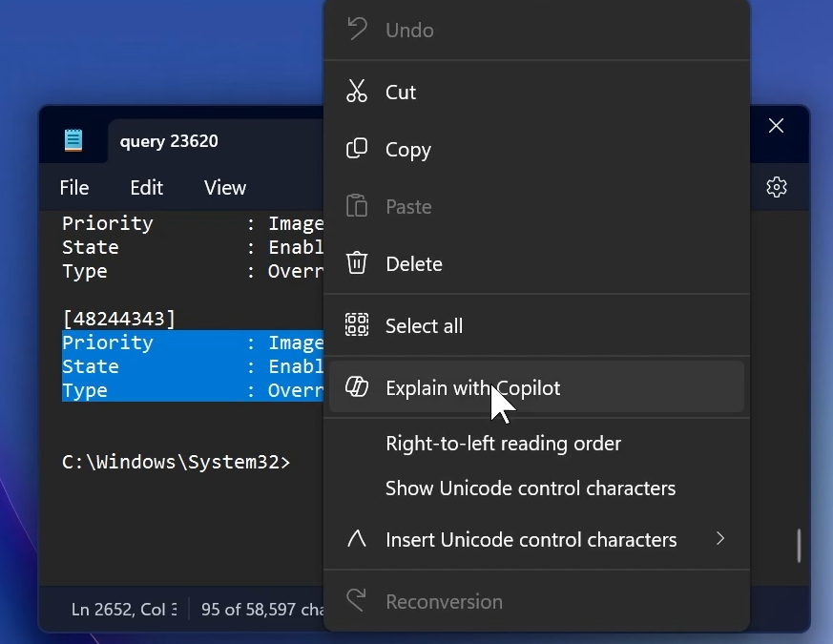
Task: Click the grayed-out Paste clipboard icon
Action: tap(357, 206)
